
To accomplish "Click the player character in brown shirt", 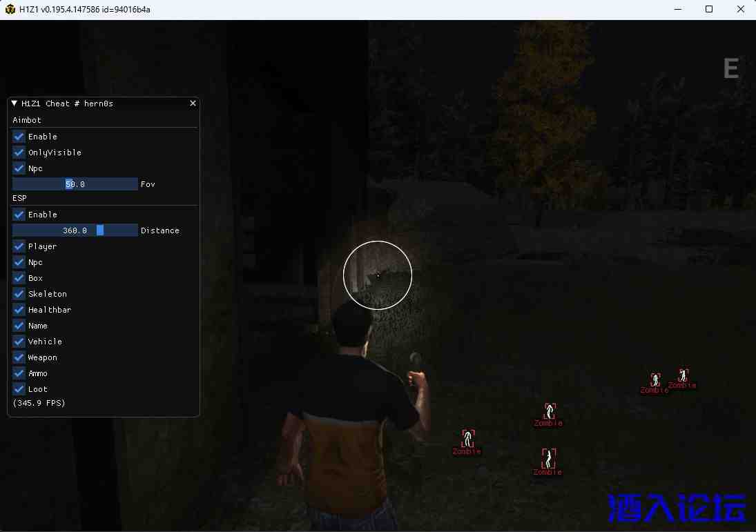I will pos(353,420).
